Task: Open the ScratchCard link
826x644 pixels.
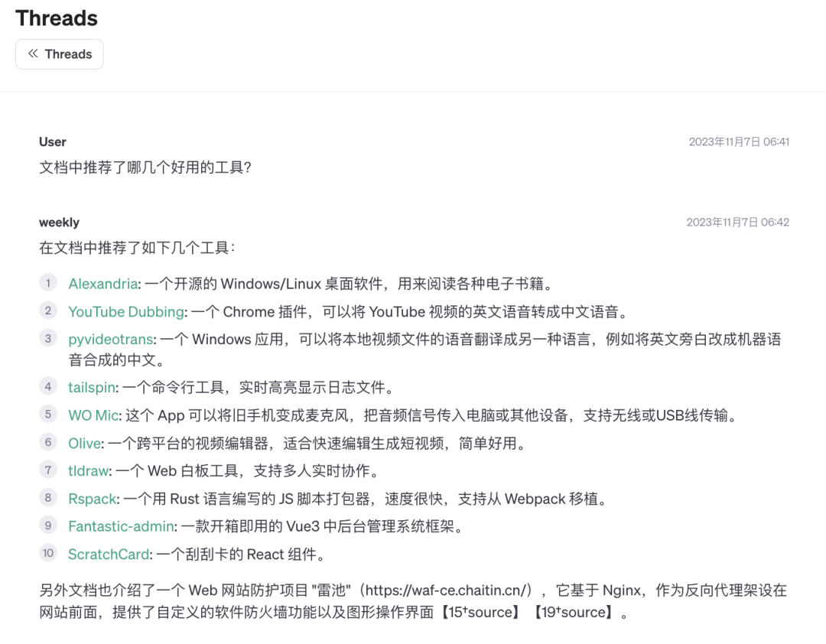Action: (x=109, y=554)
